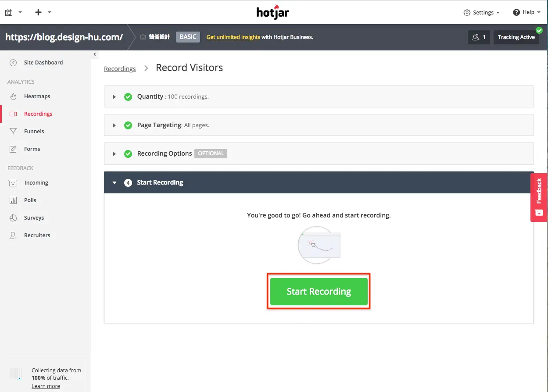The width and height of the screenshot is (548, 392).
Task: Click the plus add-new icon
Action: click(x=38, y=12)
